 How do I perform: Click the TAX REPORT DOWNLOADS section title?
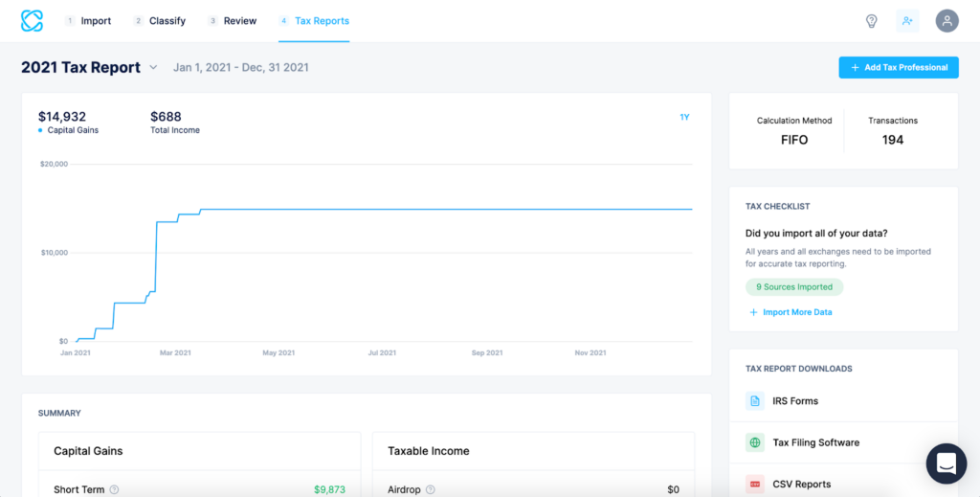tap(799, 369)
